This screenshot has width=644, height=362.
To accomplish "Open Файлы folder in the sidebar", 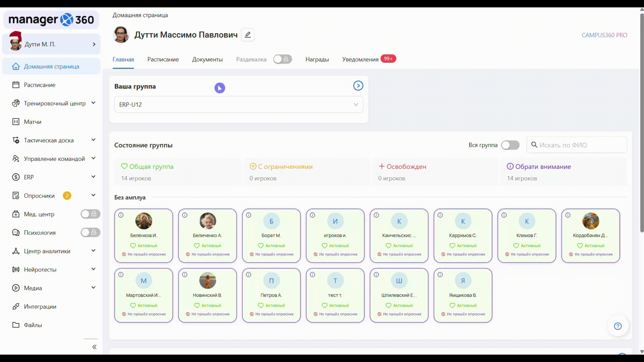I will click(x=33, y=325).
